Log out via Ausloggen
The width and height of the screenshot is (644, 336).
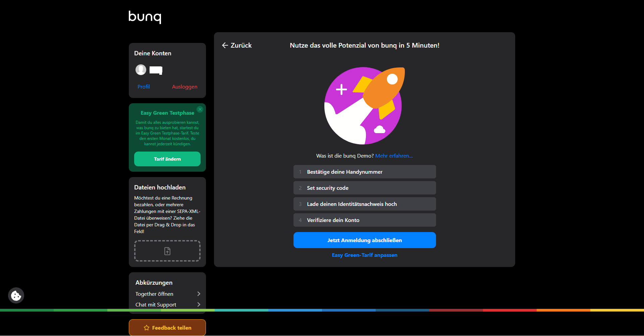coord(184,87)
